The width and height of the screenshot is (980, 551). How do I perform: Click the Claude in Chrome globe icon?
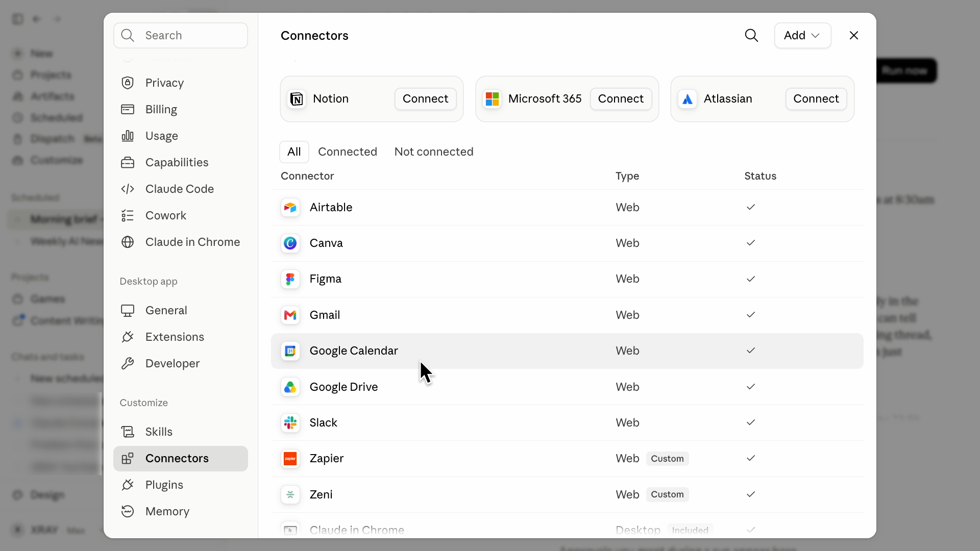128,242
